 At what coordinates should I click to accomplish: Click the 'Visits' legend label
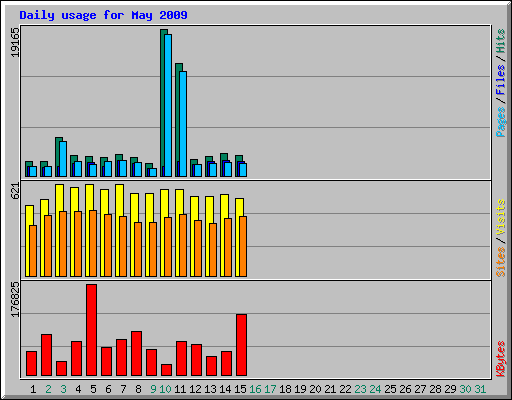pyautogui.click(x=501, y=218)
